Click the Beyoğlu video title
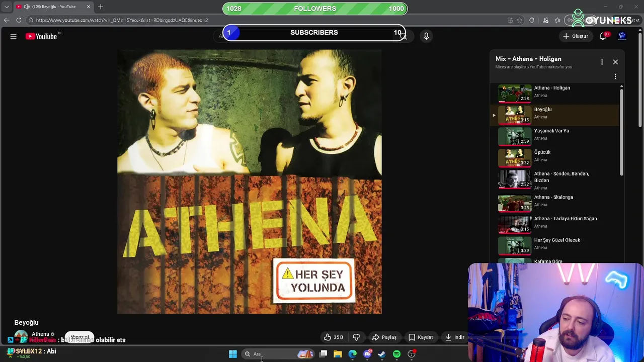The width and height of the screenshot is (644, 362). 26,323
